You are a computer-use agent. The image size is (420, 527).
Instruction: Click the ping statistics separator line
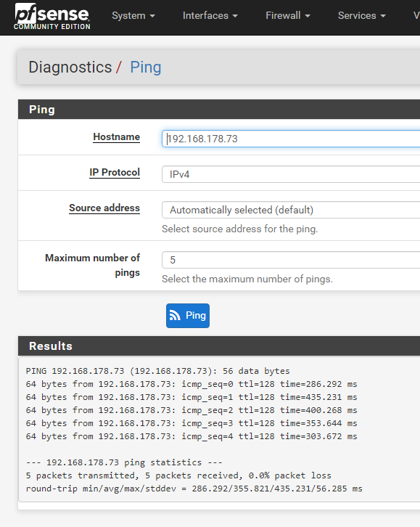pyautogui.click(x=124, y=463)
